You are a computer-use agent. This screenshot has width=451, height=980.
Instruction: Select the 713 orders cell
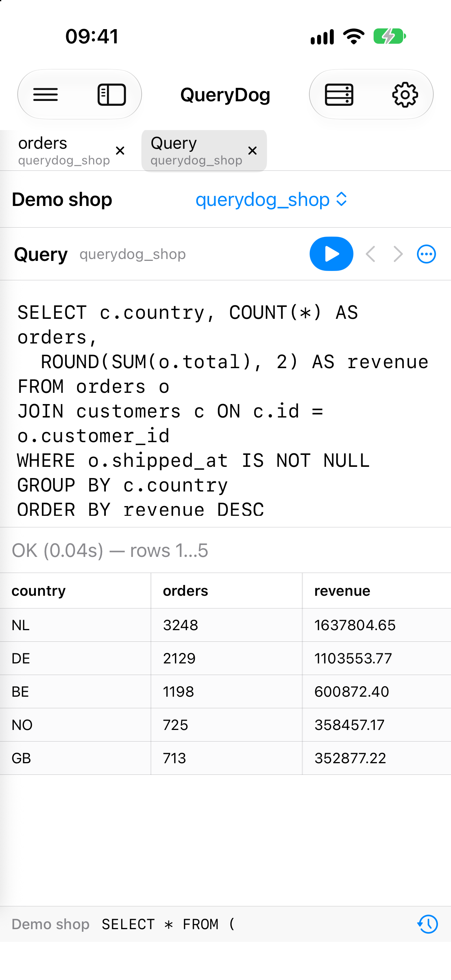pos(227,758)
